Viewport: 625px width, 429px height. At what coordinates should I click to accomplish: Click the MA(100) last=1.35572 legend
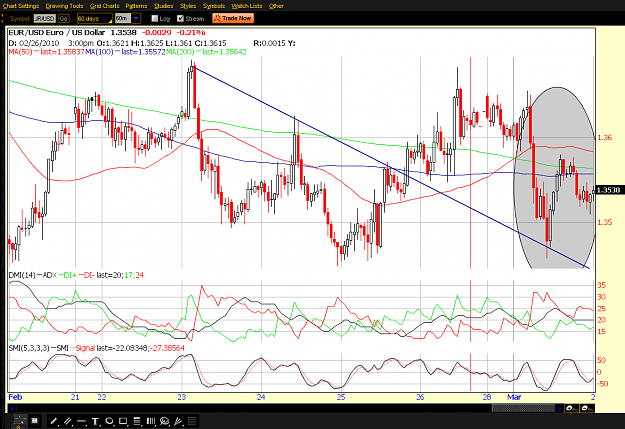125,52
